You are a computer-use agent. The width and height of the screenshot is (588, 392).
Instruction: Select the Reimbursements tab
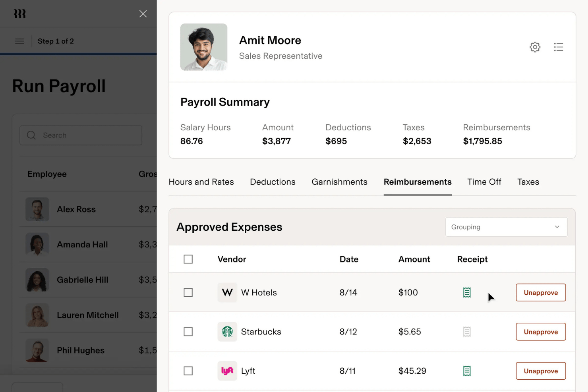tap(418, 182)
